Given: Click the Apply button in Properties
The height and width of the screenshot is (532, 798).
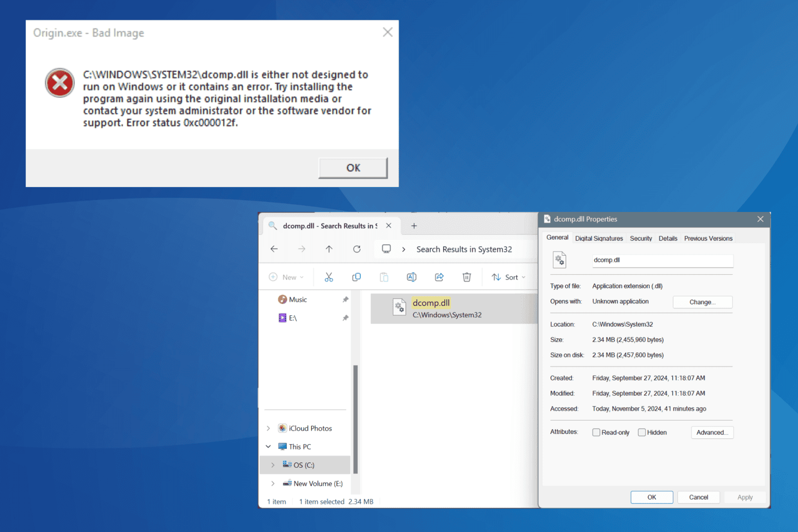Looking at the screenshot, I should pyautogui.click(x=744, y=497).
